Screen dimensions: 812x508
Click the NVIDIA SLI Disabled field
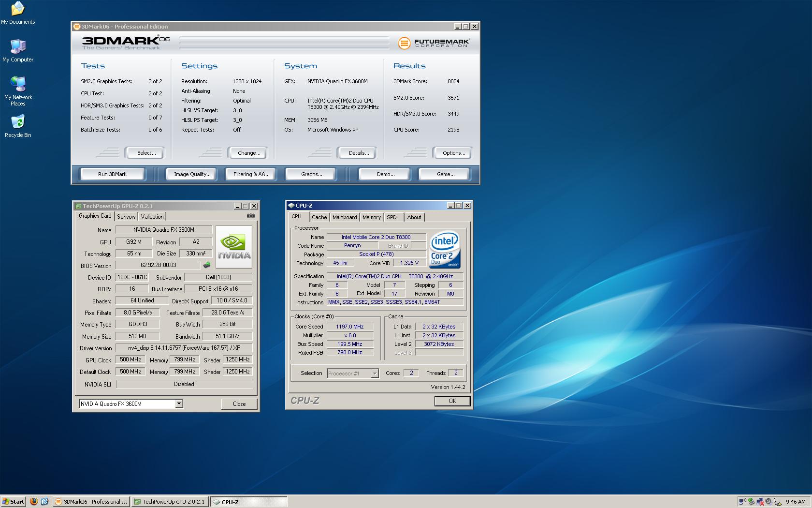184,384
